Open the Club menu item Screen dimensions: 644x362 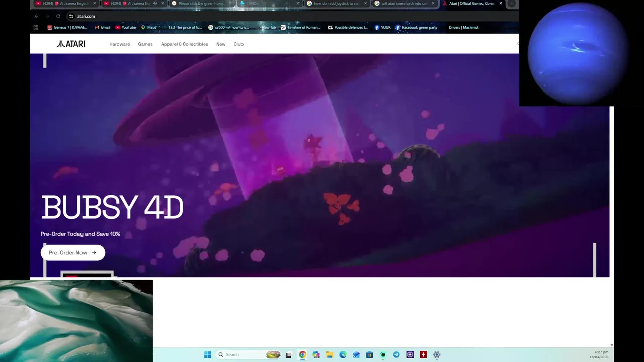pyautogui.click(x=238, y=44)
